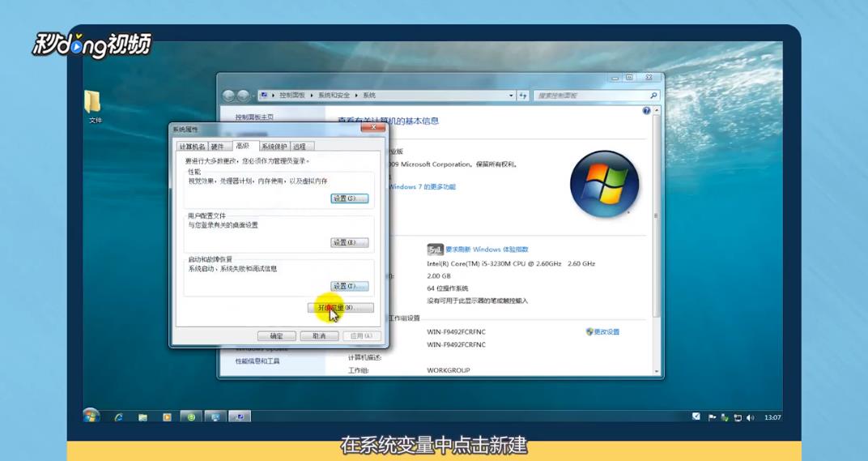Image resolution: width=868 pixels, height=461 pixels.
Task: Click the Action Center flag tray icon
Action: point(713,418)
